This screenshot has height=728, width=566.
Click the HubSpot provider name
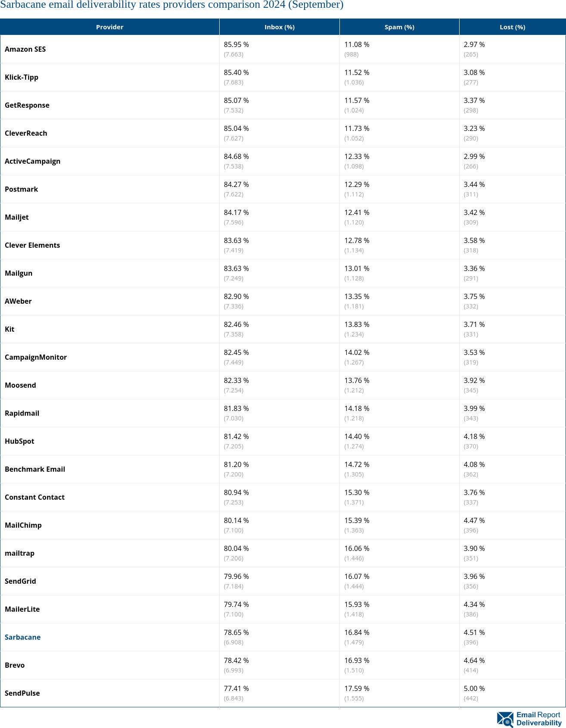coord(19,441)
